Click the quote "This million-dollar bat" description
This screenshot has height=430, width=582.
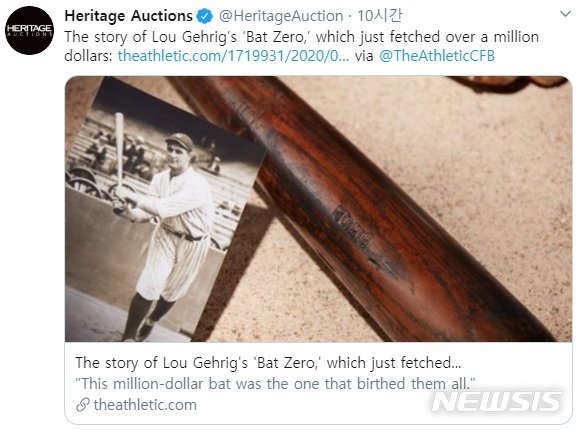coord(275,384)
